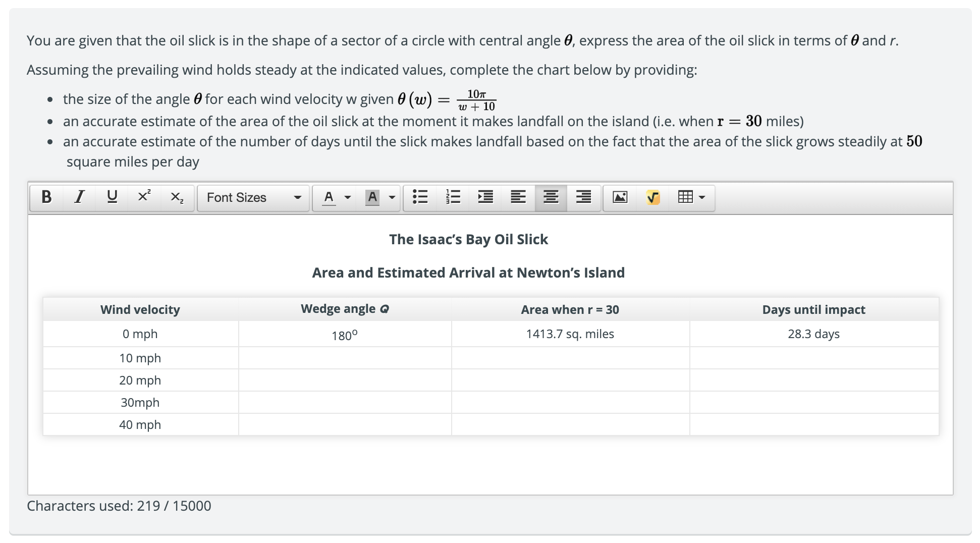Toggle numbered list formatting
The image size is (980, 543).
click(x=453, y=197)
